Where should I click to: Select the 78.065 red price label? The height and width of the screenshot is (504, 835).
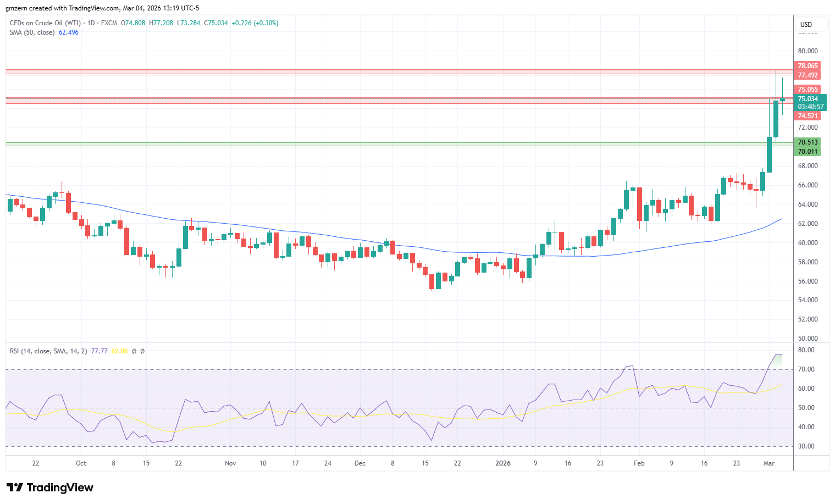click(x=808, y=66)
